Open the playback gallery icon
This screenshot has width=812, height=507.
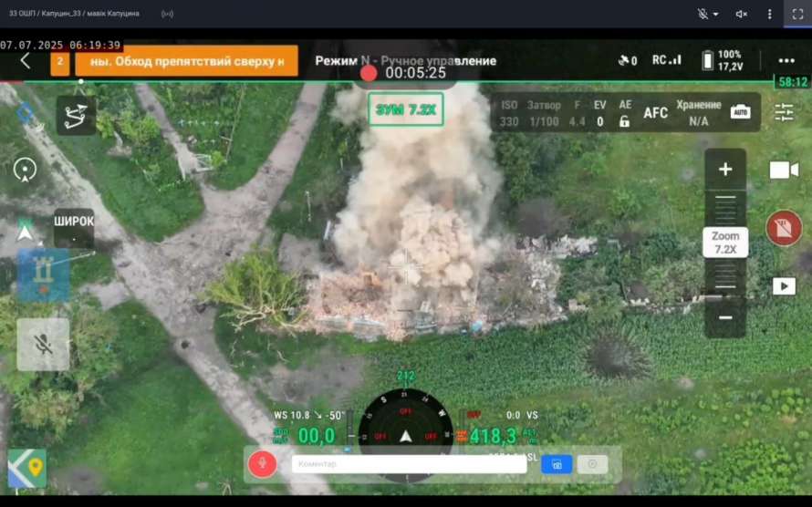pyautogui.click(x=784, y=286)
